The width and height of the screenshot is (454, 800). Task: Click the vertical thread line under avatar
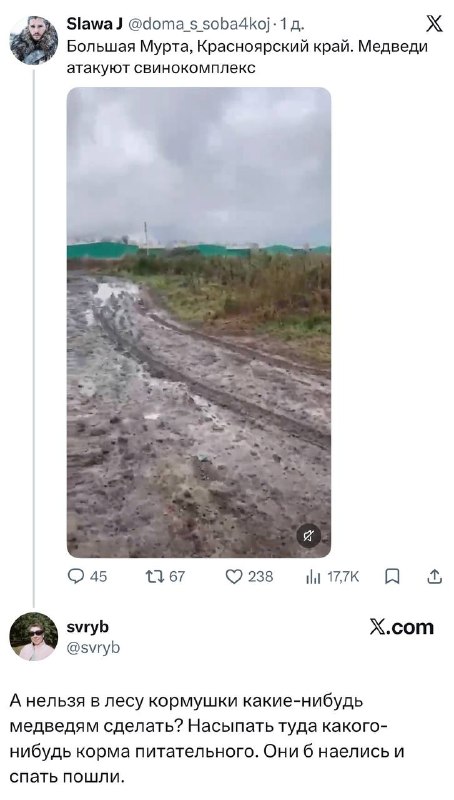[34, 338]
